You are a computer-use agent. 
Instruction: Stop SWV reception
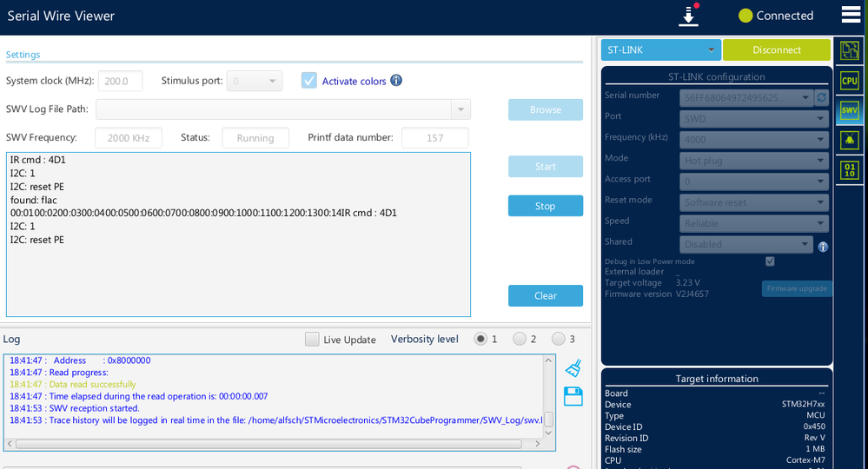click(x=546, y=206)
